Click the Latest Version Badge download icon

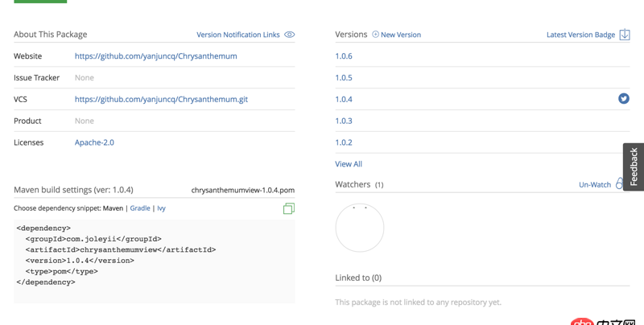point(625,35)
